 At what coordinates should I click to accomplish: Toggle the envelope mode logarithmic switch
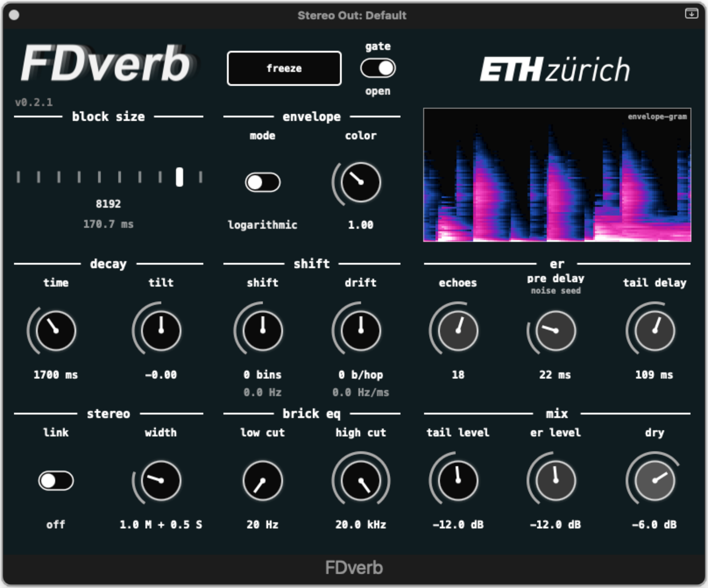click(262, 182)
